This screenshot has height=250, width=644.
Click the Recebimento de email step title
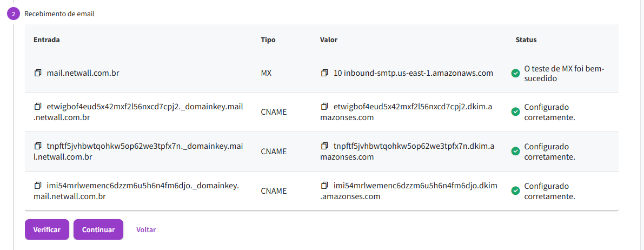[59, 14]
